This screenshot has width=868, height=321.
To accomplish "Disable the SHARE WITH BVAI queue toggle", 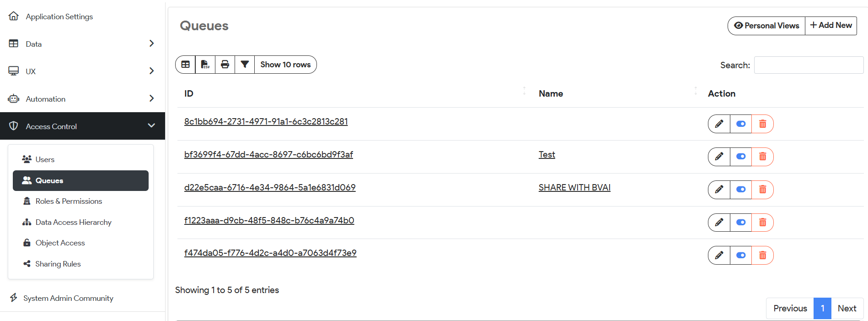I will tap(741, 190).
